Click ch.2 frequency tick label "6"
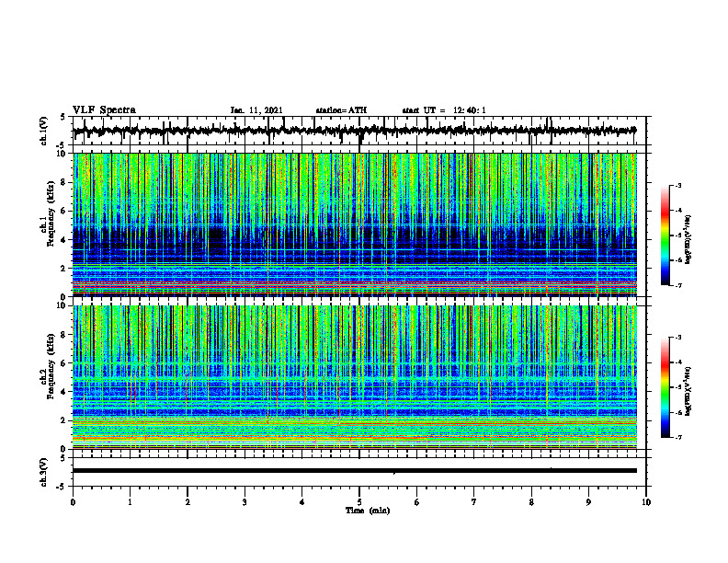Viewport: 728px width, 563px height. pos(64,363)
